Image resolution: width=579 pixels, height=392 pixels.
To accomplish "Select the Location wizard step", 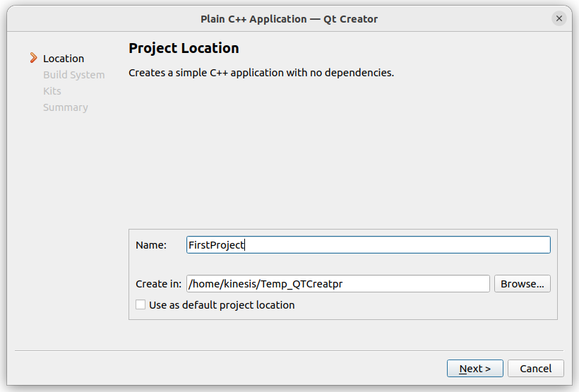I will pyautogui.click(x=64, y=59).
